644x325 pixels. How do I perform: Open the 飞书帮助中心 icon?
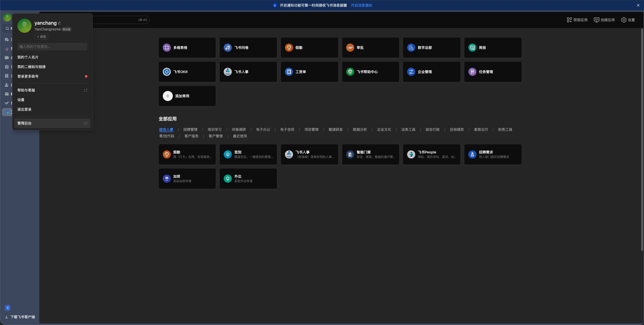pyautogui.click(x=350, y=72)
